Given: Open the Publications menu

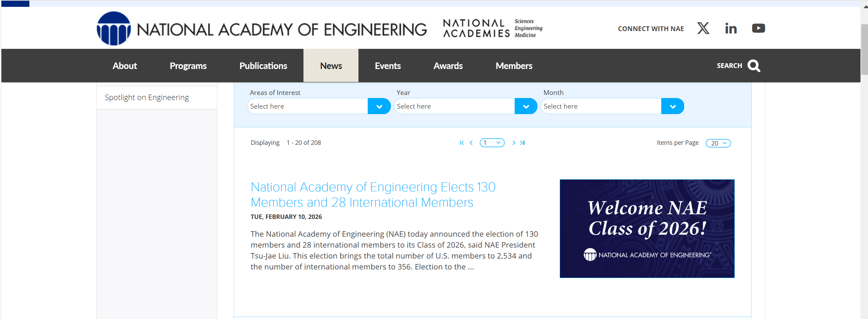Looking at the screenshot, I should pyautogui.click(x=263, y=66).
